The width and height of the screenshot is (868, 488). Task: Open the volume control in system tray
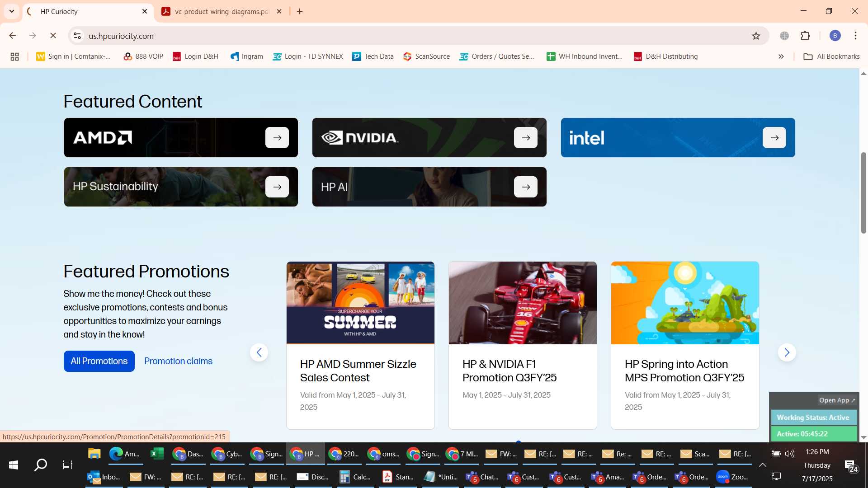pyautogui.click(x=790, y=454)
